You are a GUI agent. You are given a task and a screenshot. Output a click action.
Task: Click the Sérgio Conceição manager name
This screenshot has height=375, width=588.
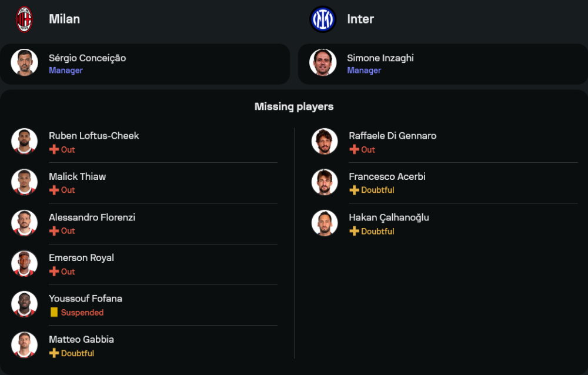point(87,58)
